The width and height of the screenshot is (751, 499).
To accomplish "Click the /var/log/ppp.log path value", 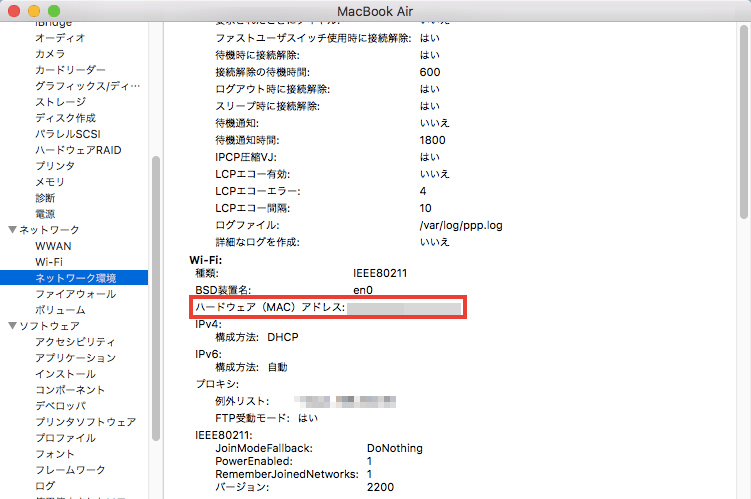I will (461, 225).
